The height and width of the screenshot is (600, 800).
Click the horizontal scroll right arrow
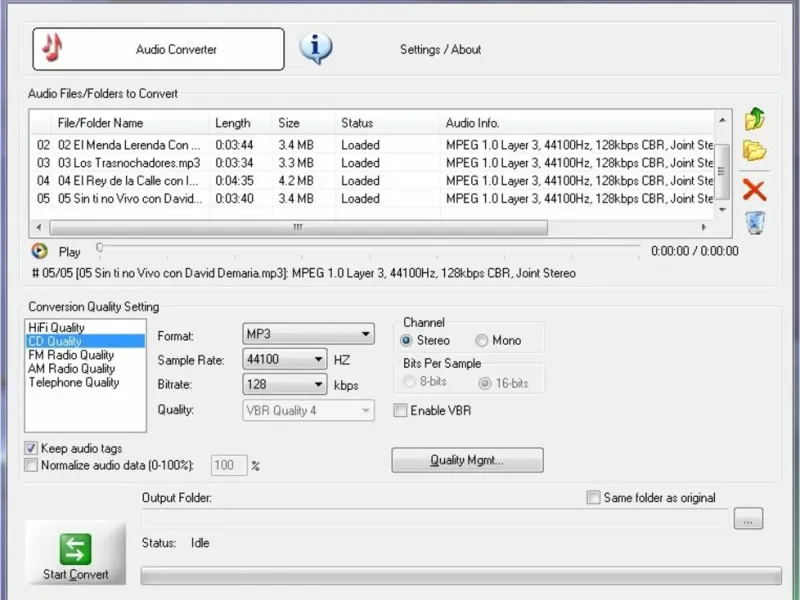coord(704,228)
